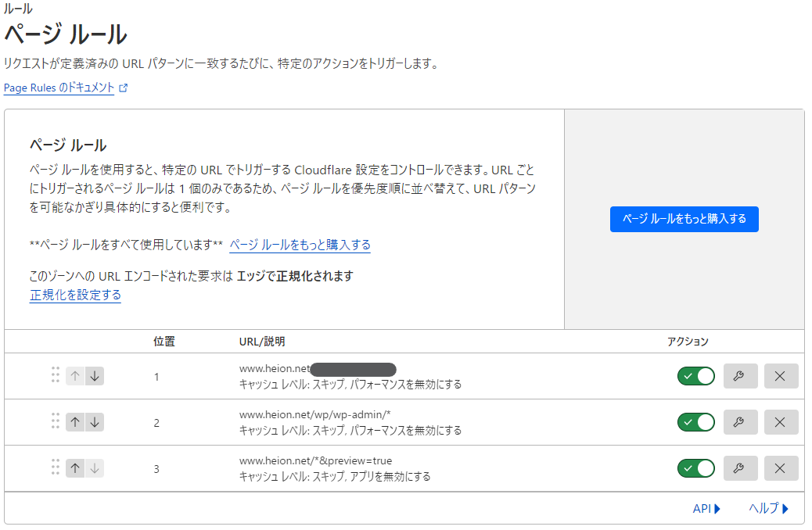Open the external link icon next to Page Rules docs

(124, 88)
